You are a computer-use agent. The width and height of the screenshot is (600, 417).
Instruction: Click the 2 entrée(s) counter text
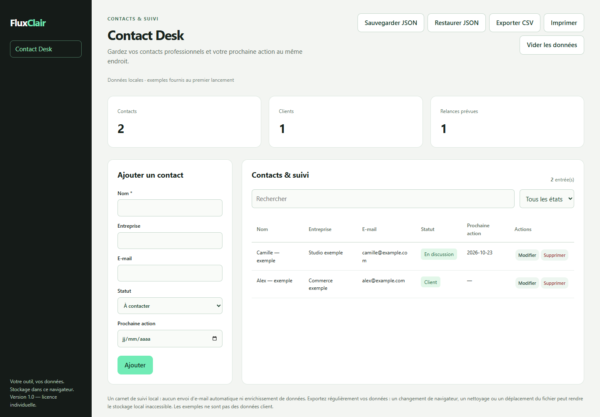click(x=562, y=179)
